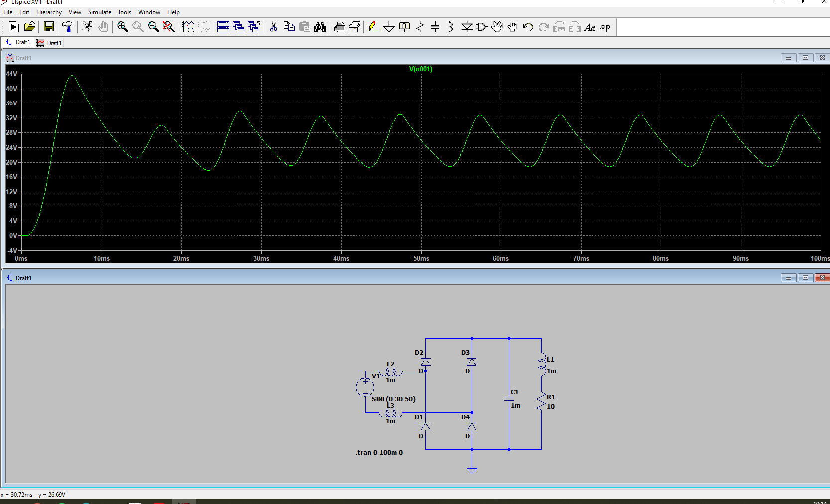Image resolution: width=830 pixels, height=504 pixels.
Task: Open the Help menu
Action: coord(173,12)
